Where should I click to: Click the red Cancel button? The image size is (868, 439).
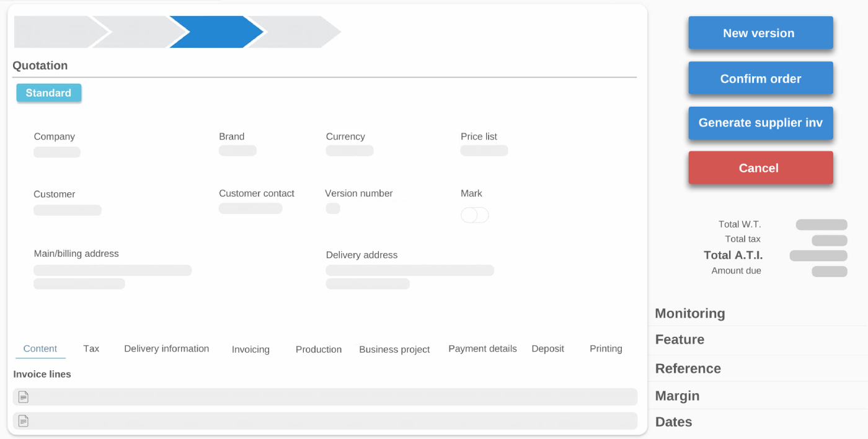tap(761, 168)
